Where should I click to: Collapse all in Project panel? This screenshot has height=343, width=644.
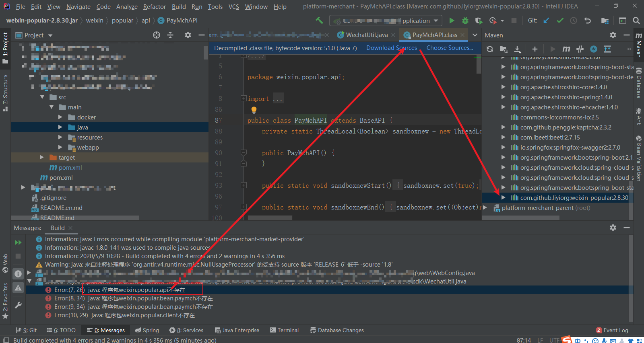click(170, 35)
